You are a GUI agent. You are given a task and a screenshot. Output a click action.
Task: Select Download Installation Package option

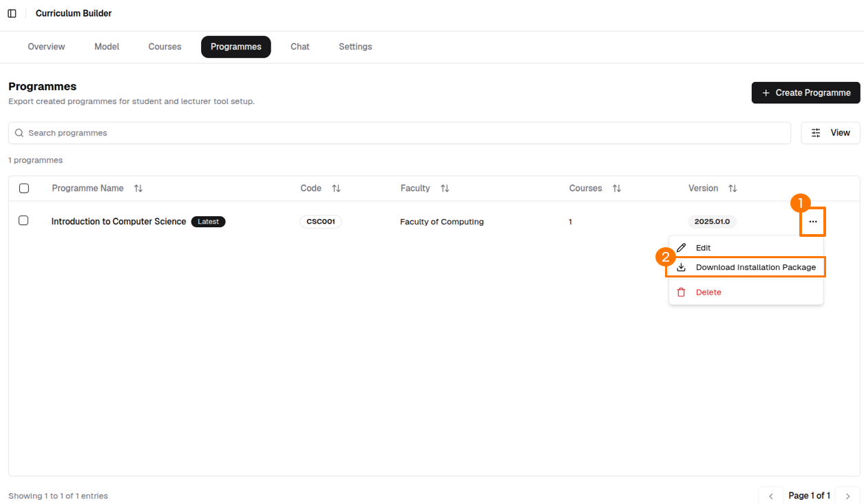pos(746,267)
